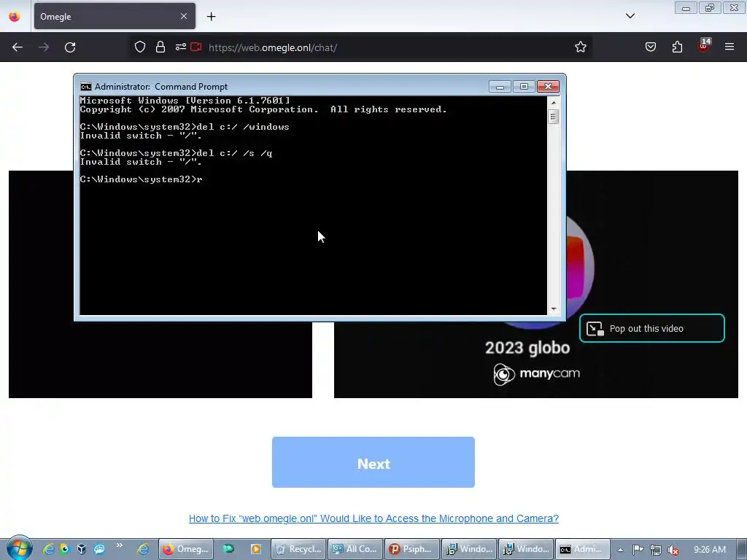Image resolution: width=747 pixels, height=560 pixels.
Task: Click Pop out this video button
Action: click(651, 328)
